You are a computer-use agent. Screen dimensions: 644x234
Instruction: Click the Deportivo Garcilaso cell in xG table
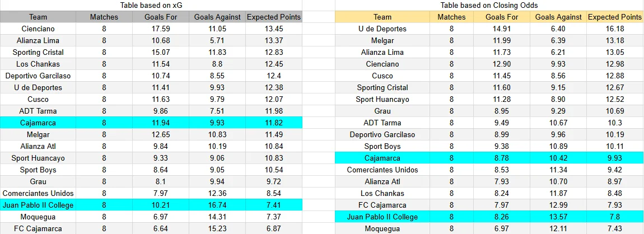(38, 76)
